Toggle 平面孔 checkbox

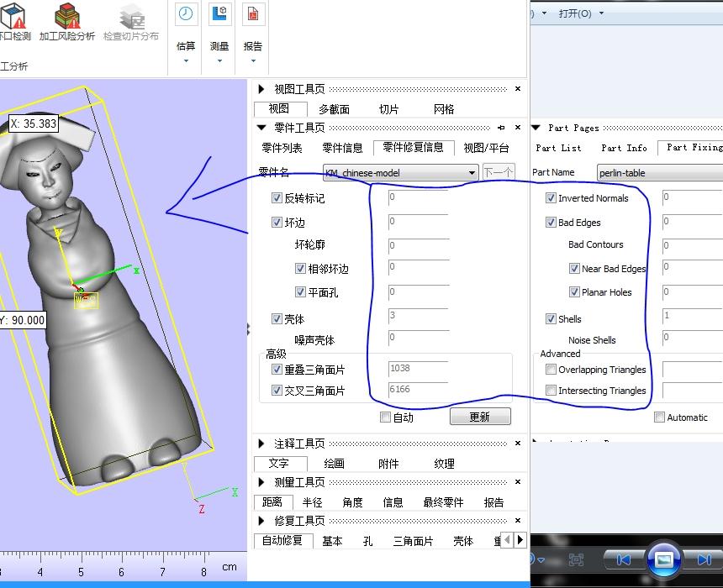point(300,292)
